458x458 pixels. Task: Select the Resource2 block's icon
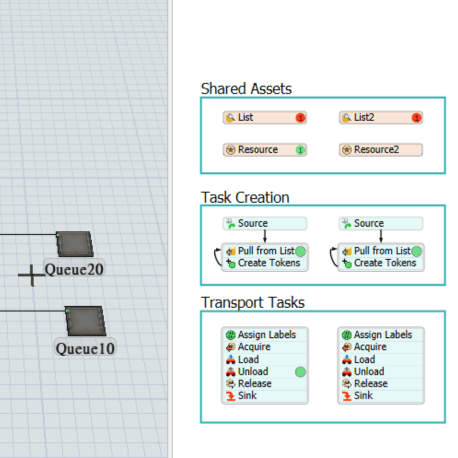(346, 150)
